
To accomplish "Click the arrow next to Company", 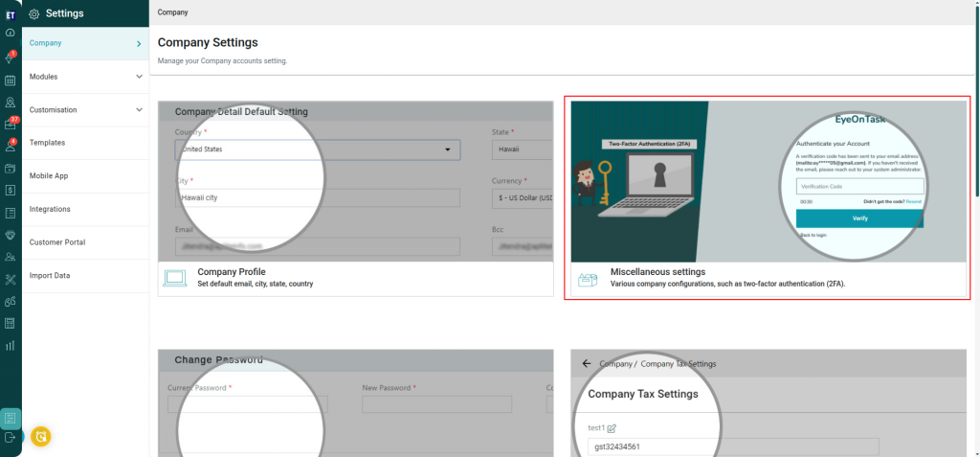I will tap(139, 43).
